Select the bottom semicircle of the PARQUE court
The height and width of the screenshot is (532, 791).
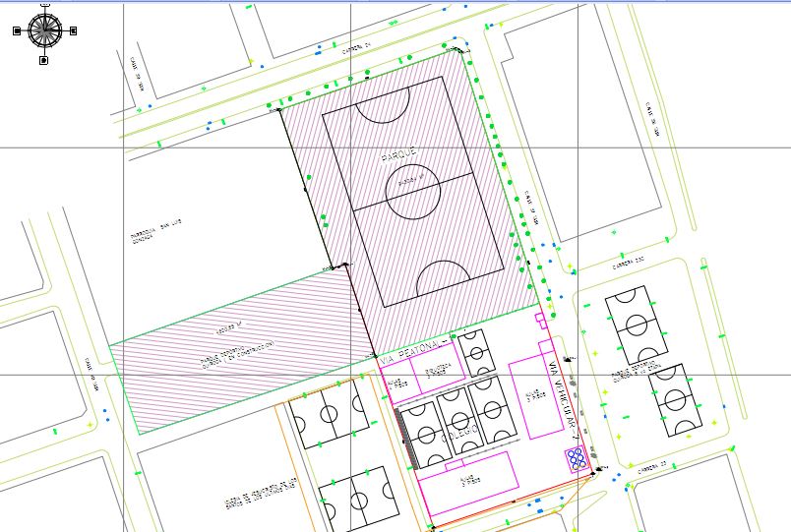point(446,282)
